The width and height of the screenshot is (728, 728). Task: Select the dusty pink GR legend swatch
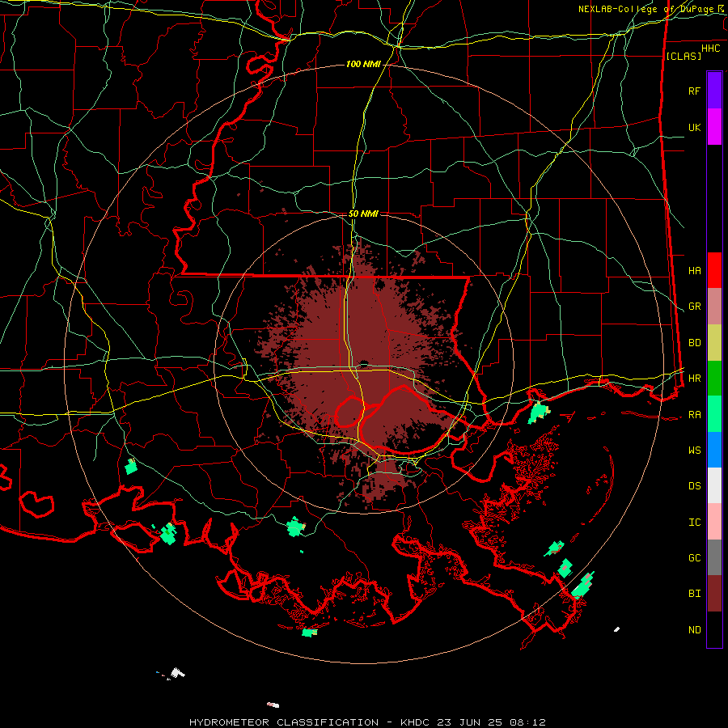click(x=714, y=307)
